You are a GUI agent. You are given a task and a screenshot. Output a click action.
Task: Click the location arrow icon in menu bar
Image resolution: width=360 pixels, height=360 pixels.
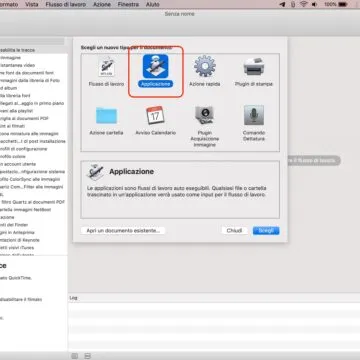282,4
